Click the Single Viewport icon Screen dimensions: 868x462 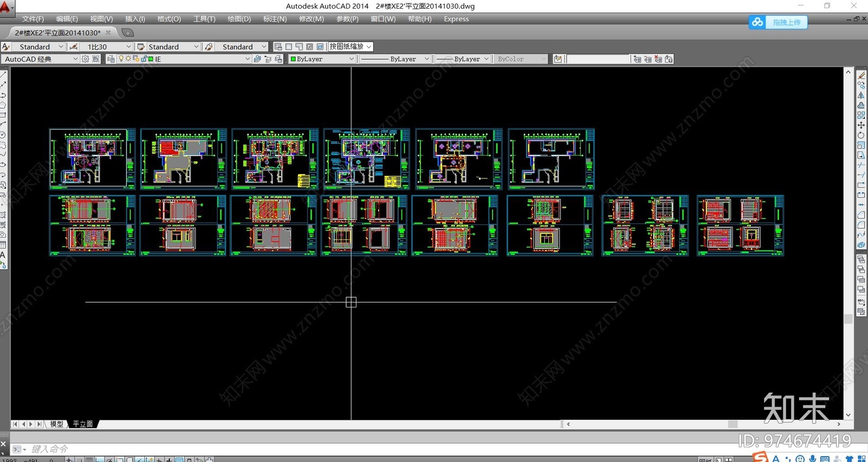pyautogui.click(x=289, y=47)
